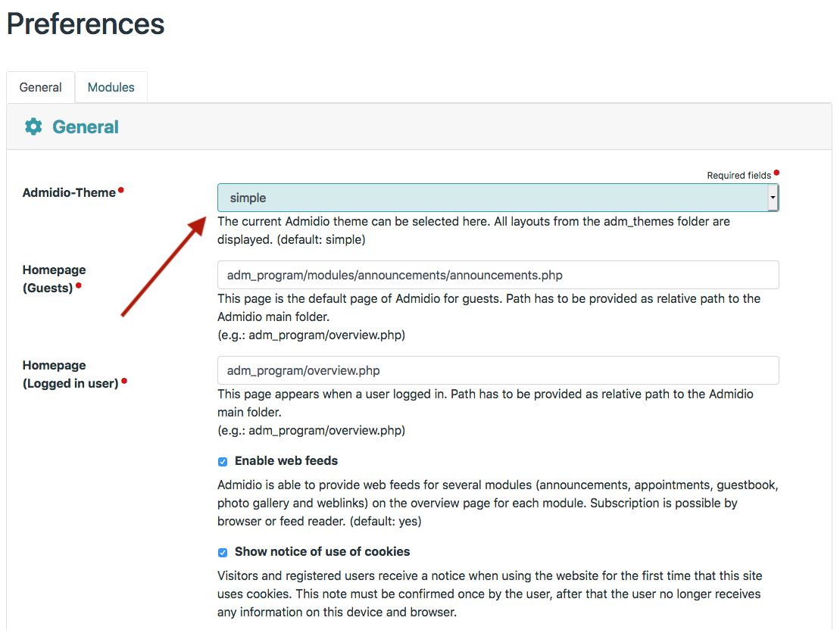This screenshot has height=630, width=840.
Task: Click the Enable web feeds label text
Action: pos(286,460)
